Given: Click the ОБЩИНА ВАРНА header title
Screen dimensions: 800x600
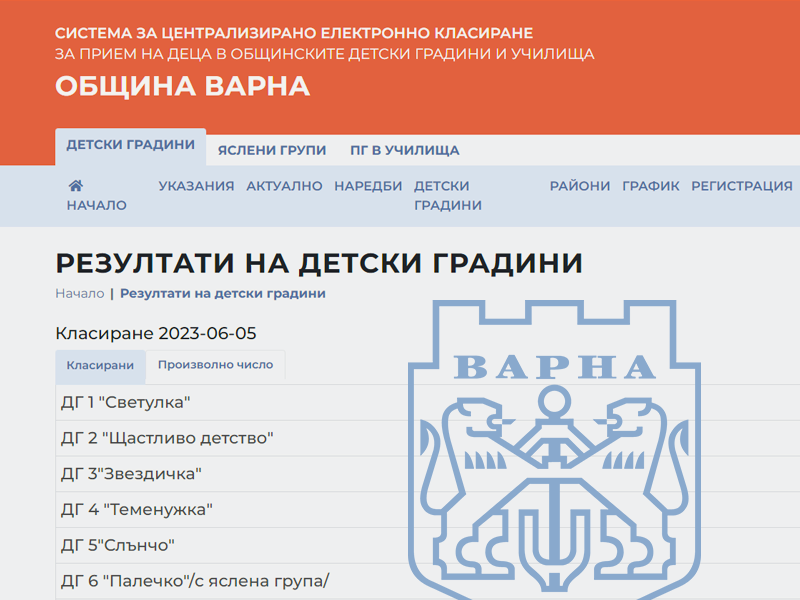Looking at the screenshot, I should [x=182, y=87].
